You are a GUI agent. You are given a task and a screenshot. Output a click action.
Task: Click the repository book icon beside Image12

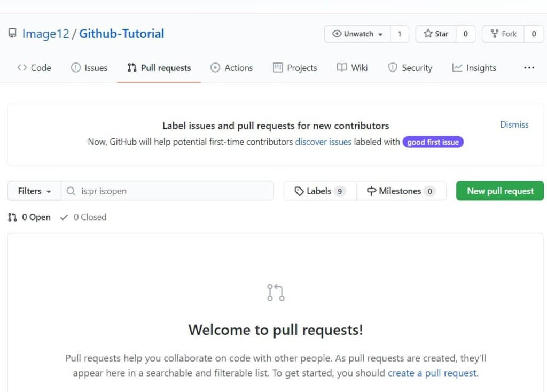coord(12,34)
